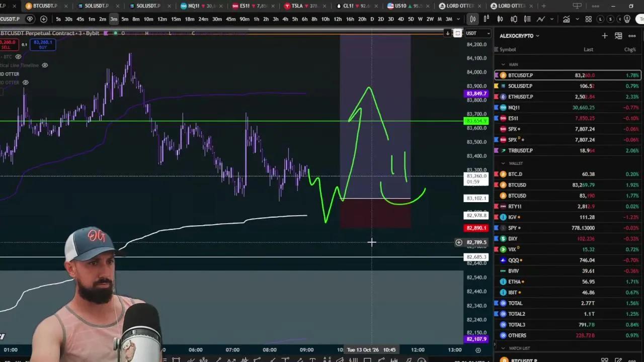Open the watchlist more options menu
The height and width of the screenshot is (362, 644).
(x=632, y=36)
